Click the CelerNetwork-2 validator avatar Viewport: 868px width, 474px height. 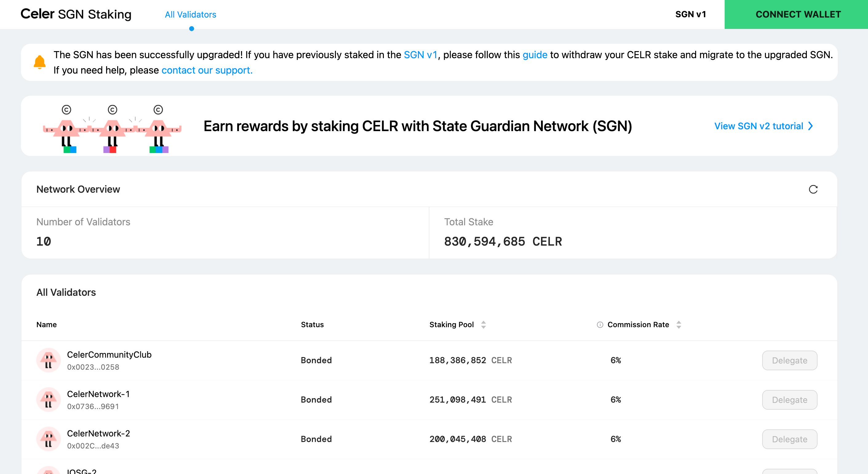coord(48,439)
